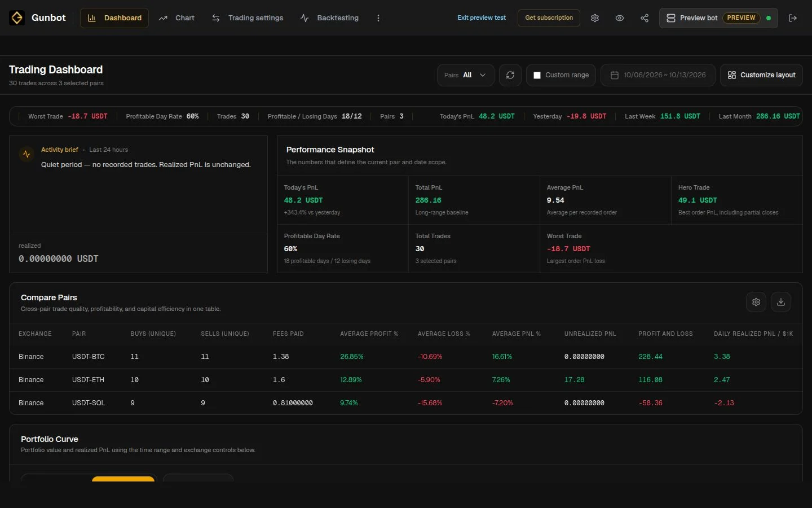Click the USDT-BTC pair cell
This screenshot has width=812, height=508.
pos(88,357)
